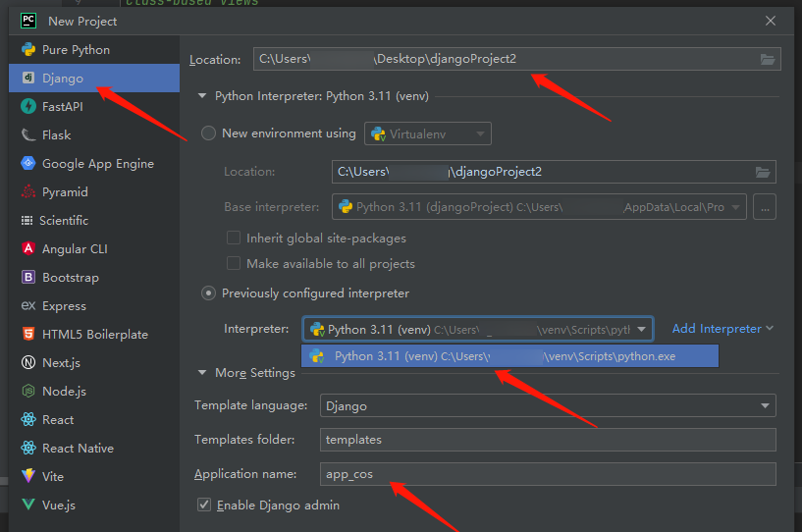Click the Templates folder text field
Image resolution: width=802 pixels, height=532 pixels.
[548, 440]
